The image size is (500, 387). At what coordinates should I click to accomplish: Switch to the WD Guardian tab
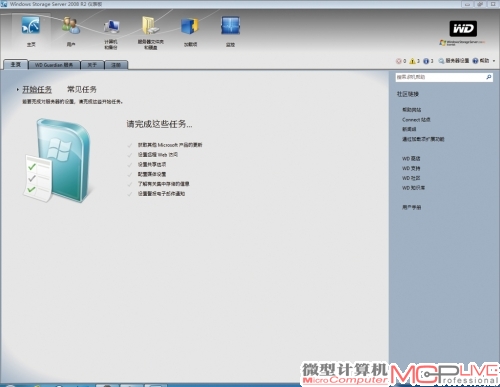[54, 65]
